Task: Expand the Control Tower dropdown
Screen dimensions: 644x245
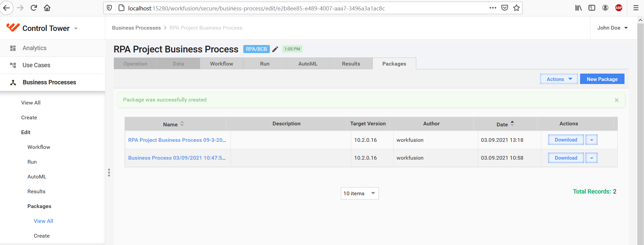Action: click(x=76, y=29)
